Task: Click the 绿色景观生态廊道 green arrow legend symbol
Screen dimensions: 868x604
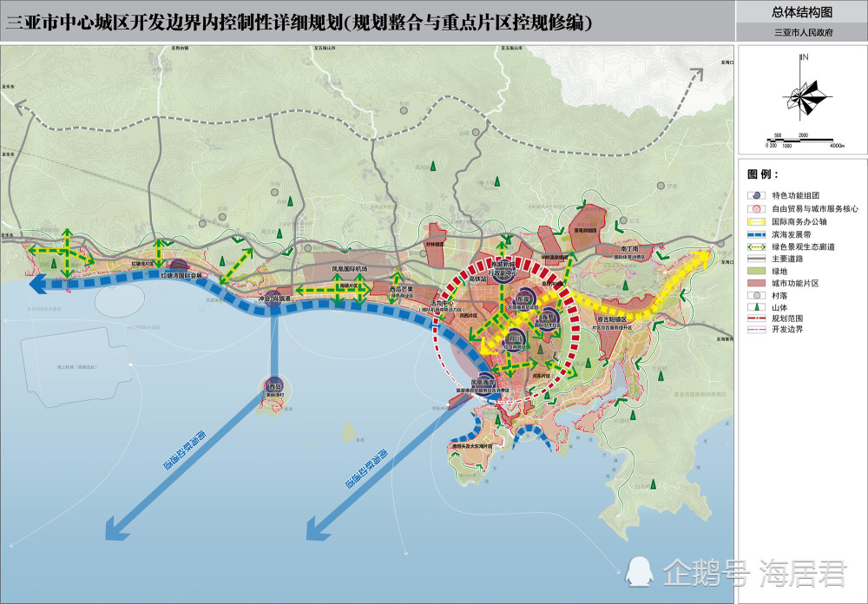Action: click(756, 247)
